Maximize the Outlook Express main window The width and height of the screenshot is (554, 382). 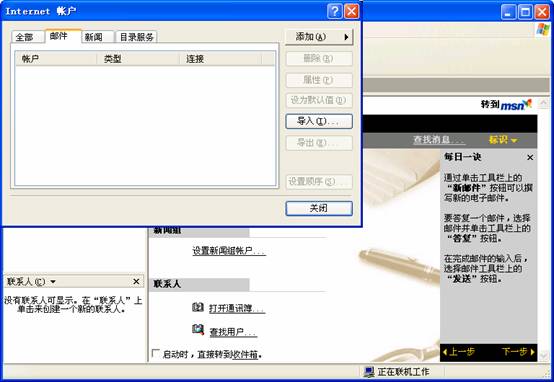point(525,12)
